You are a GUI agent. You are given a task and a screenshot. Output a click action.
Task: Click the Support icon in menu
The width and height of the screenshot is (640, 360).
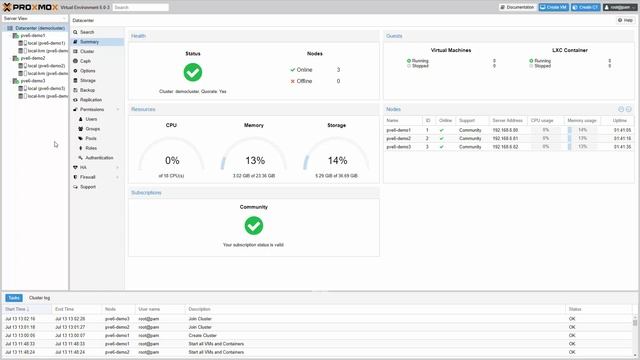pos(75,187)
